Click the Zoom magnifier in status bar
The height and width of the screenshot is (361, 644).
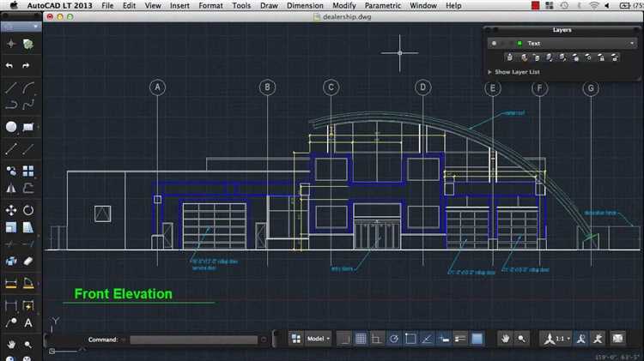point(522,339)
